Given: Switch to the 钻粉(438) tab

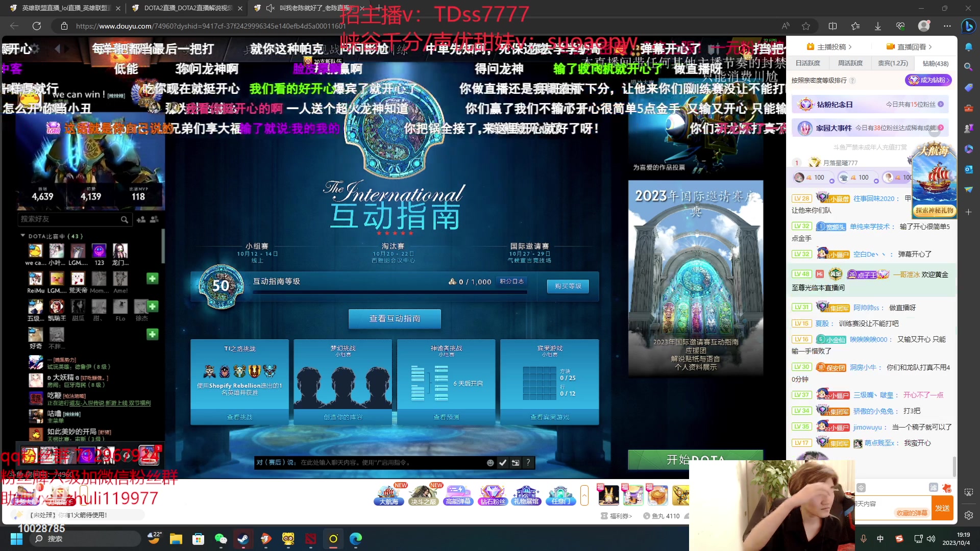Looking at the screenshot, I should [936, 63].
